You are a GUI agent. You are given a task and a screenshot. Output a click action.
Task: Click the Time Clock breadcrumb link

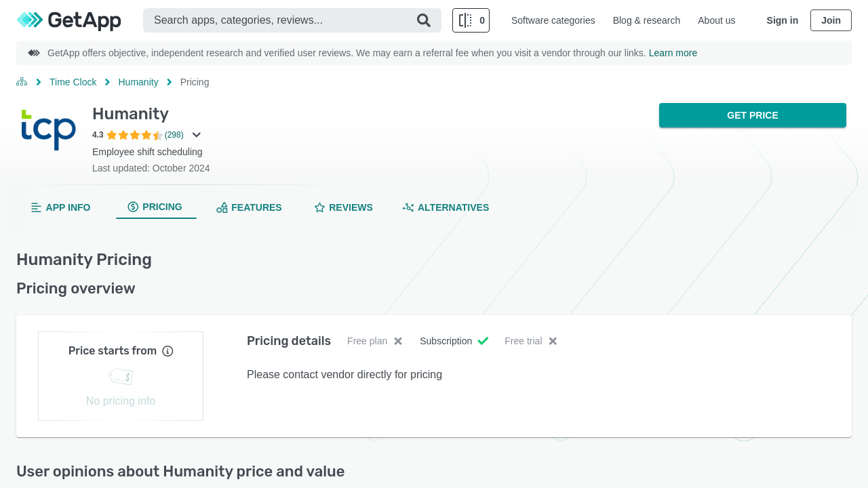(x=73, y=82)
